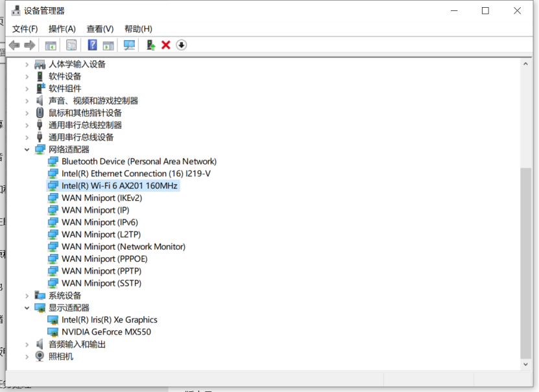The height and width of the screenshot is (392, 539).
Task: Click the icon beside 软件组件
Action: 41,88
